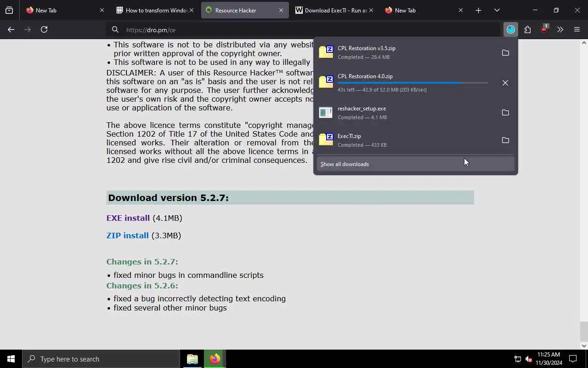Toggle the Downloads panel toolbar button

(x=511, y=29)
